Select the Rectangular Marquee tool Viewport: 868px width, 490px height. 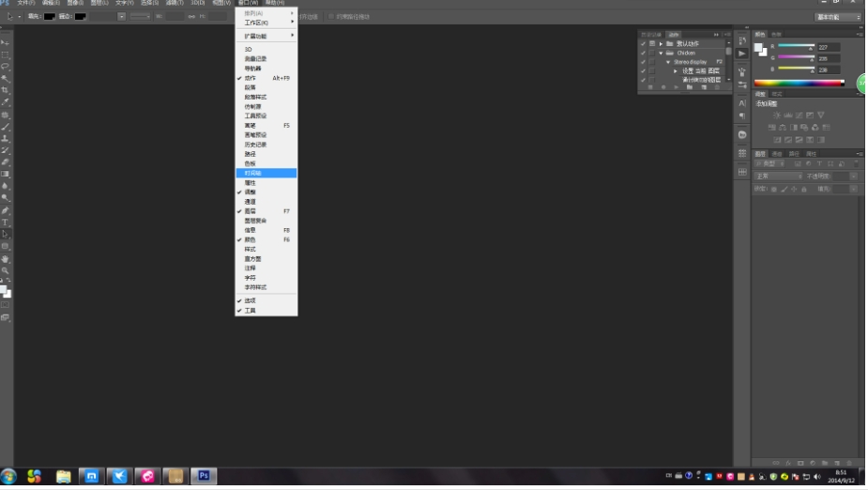click(x=6, y=54)
